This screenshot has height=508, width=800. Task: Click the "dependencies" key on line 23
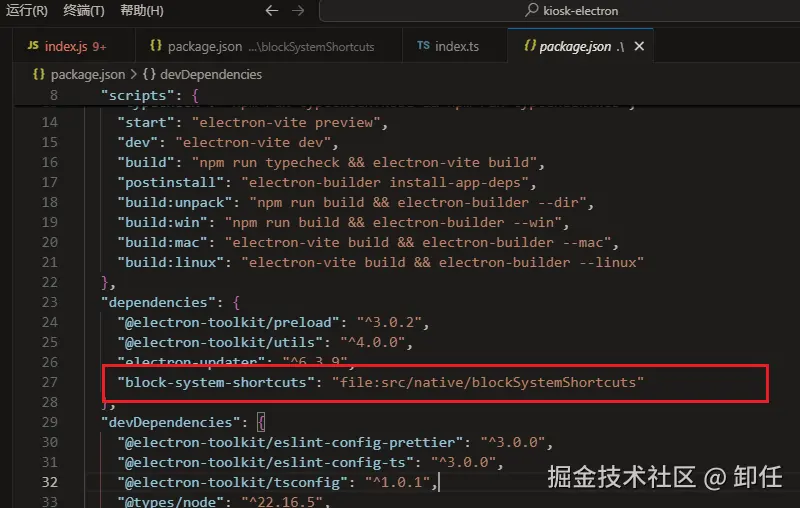pyautogui.click(x=158, y=302)
